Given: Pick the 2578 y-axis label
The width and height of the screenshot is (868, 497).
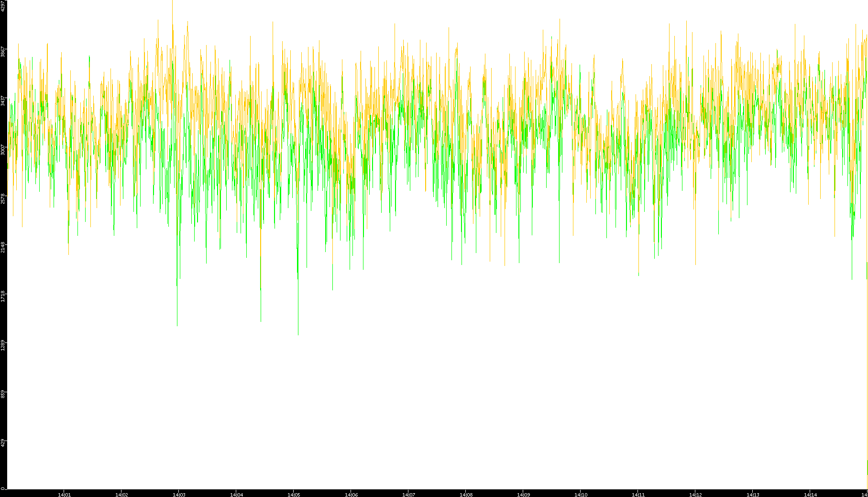Looking at the screenshot, I should [3, 199].
